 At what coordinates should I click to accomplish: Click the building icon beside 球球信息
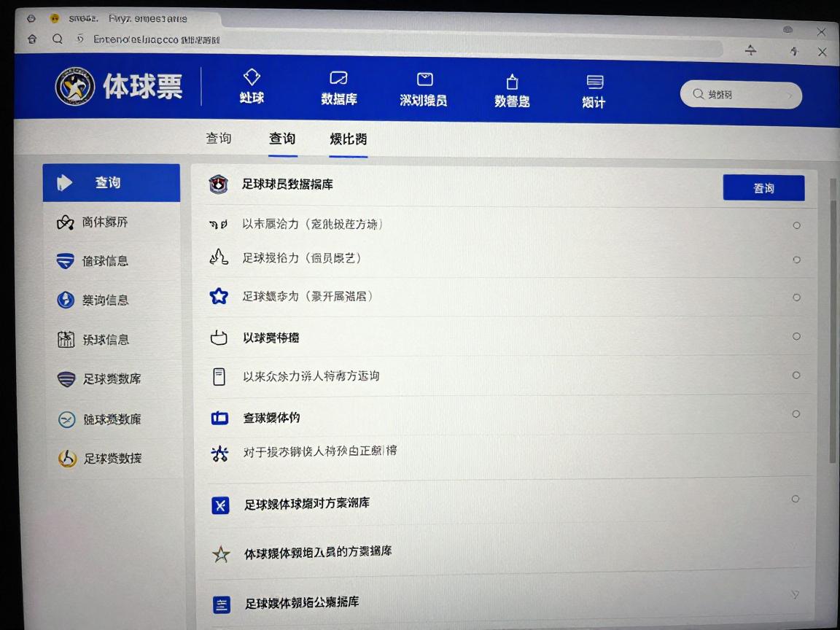(66, 339)
